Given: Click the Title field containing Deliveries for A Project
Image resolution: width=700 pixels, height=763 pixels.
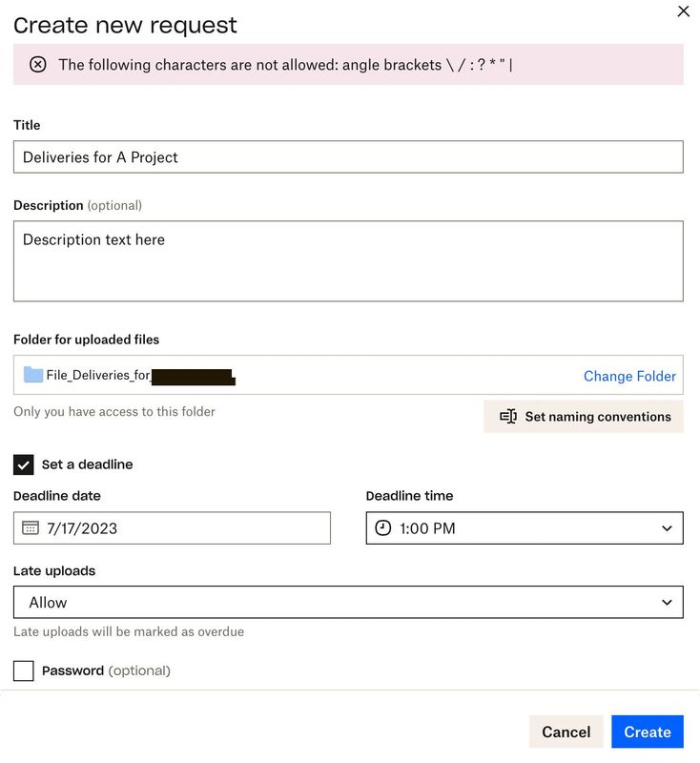Looking at the screenshot, I should click(x=350, y=156).
